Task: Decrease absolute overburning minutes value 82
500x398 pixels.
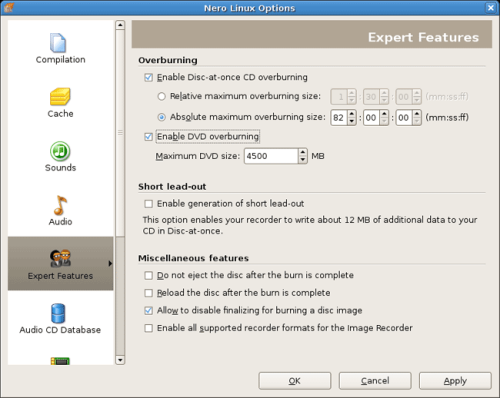Action: click(352, 121)
